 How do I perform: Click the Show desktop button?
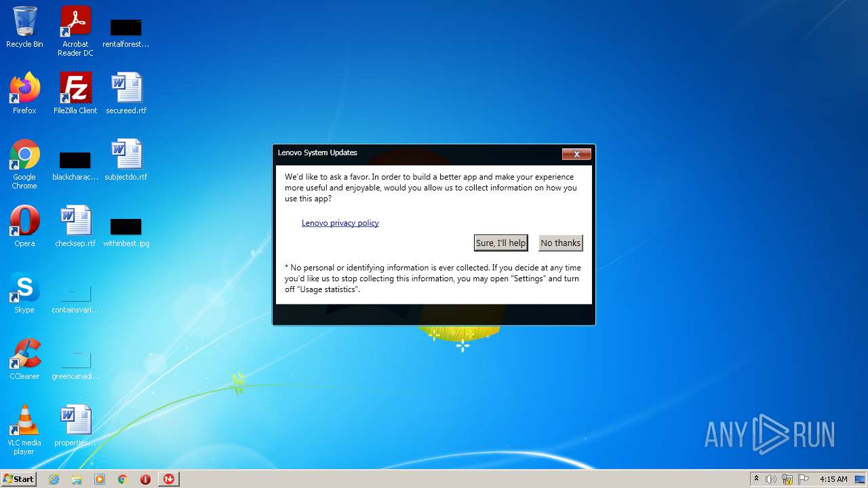[x=861, y=479]
